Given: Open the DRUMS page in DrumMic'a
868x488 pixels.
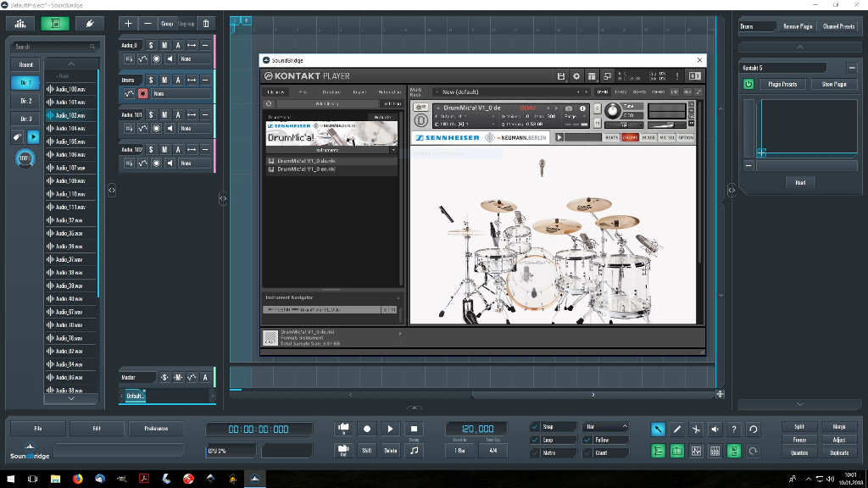Looking at the screenshot, I should click(630, 137).
